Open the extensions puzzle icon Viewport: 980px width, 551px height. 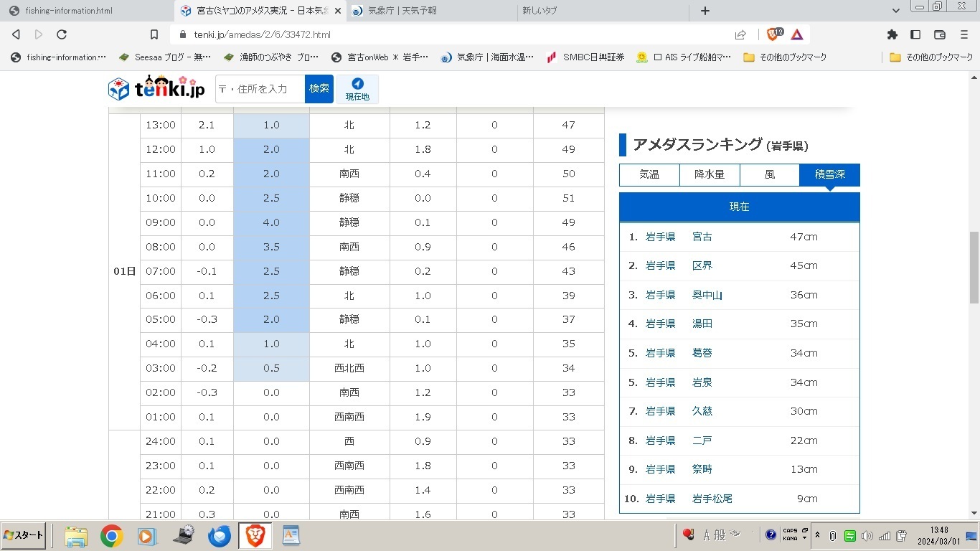tap(892, 34)
